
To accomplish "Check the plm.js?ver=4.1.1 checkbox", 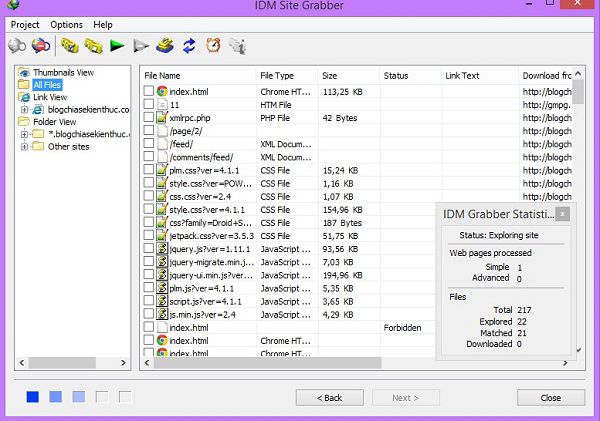I will click(149, 288).
